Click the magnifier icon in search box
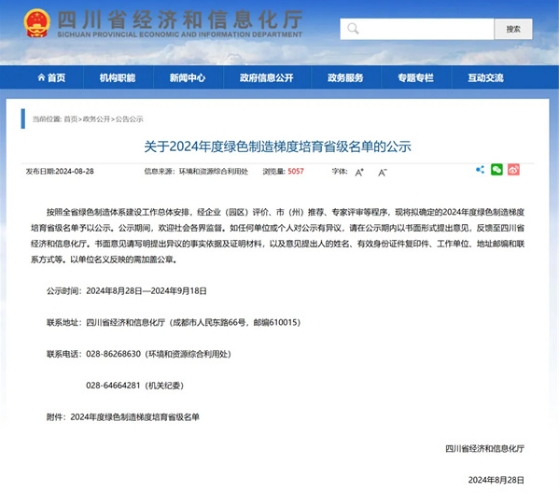This screenshot has width=560, height=497. tap(353, 29)
